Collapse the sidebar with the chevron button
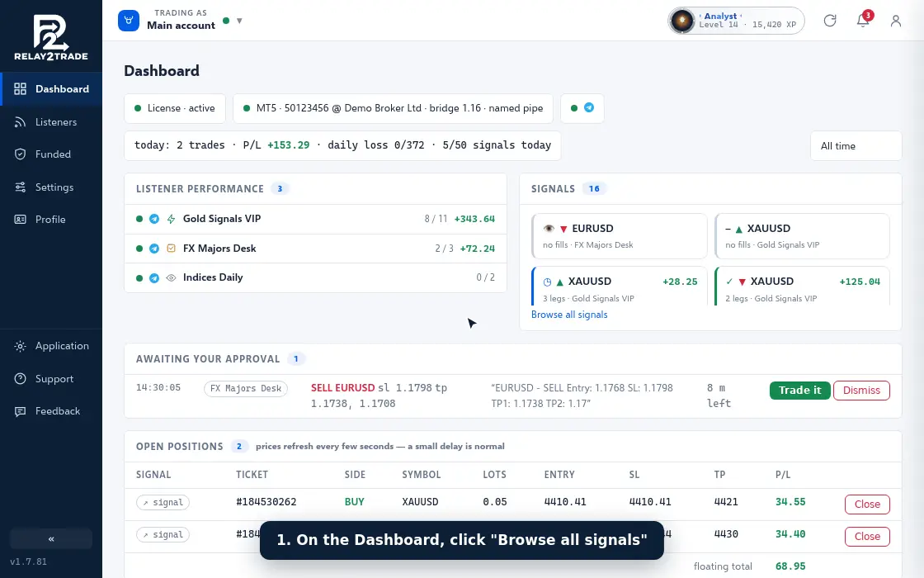The width and height of the screenshot is (924, 578). coord(51,539)
